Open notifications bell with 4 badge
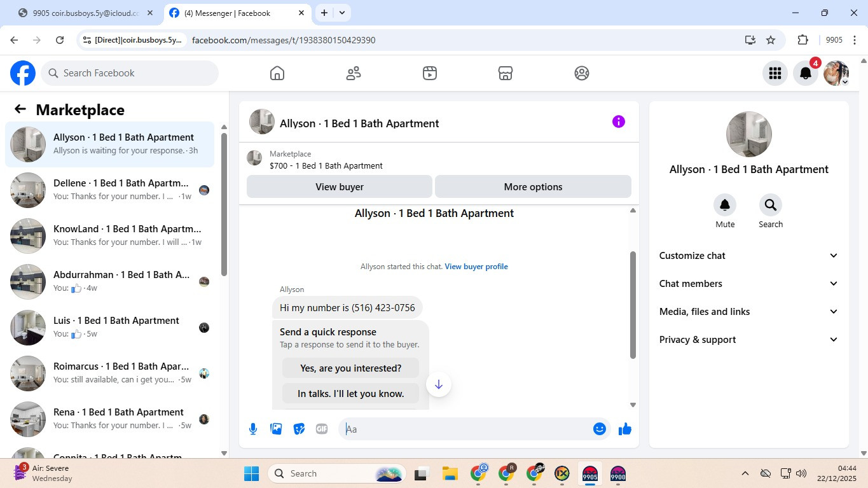Image resolution: width=868 pixels, height=488 pixels. coord(806,73)
